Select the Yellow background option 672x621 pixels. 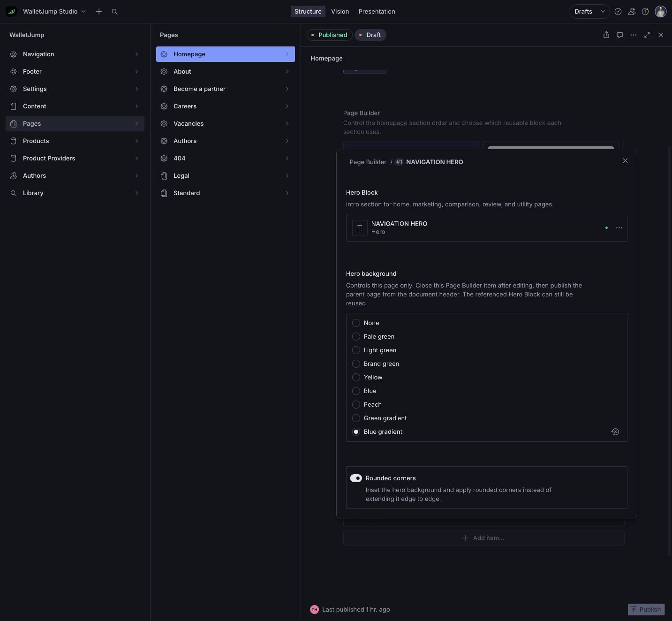356,377
